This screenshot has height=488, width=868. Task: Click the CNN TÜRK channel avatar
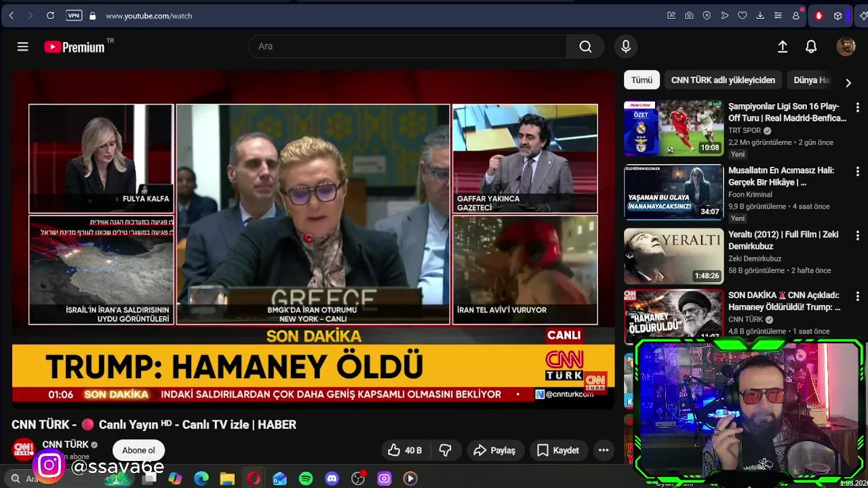(23, 449)
